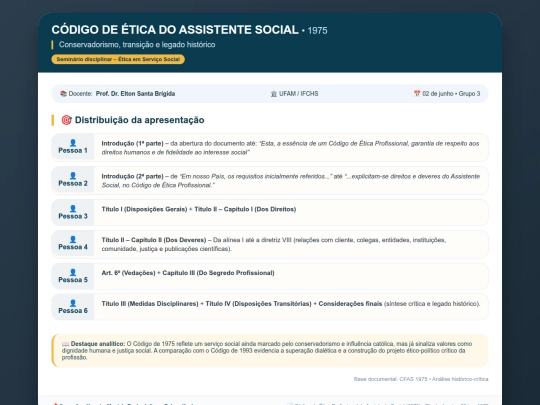This screenshot has width=540, height=405.
Task: Click the person icon above Pessoa 1
Action: 73,143
